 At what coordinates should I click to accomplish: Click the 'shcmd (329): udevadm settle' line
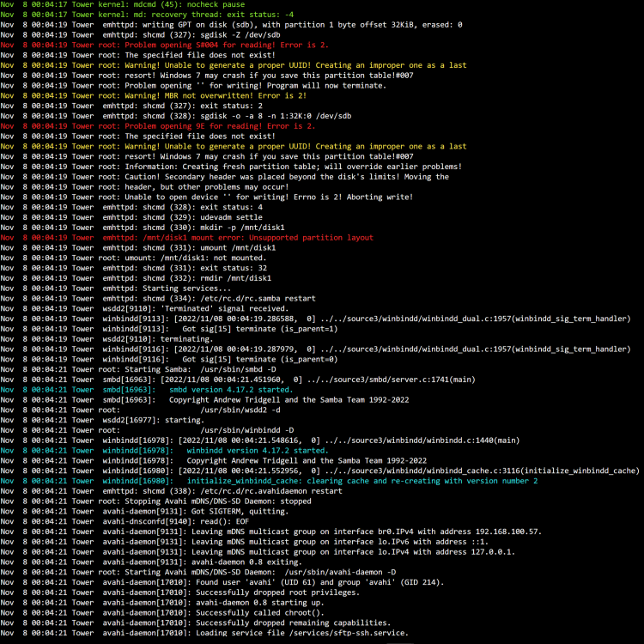tap(131, 217)
